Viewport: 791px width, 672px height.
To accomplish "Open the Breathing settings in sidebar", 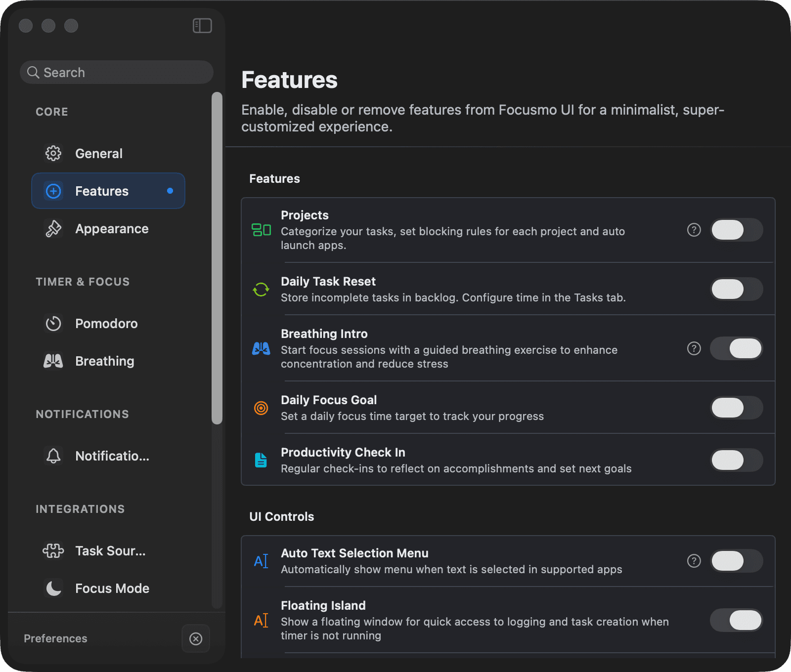I will click(108, 361).
